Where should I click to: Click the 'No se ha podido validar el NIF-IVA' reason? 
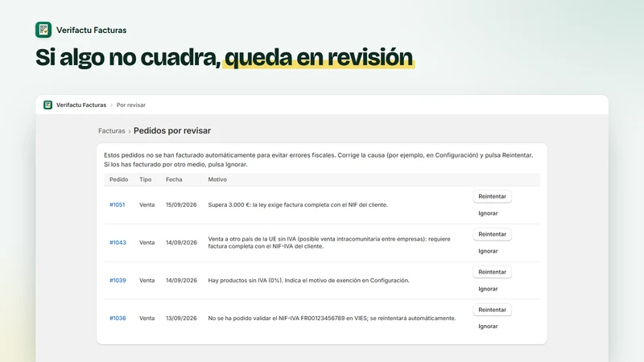pos(332,318)
